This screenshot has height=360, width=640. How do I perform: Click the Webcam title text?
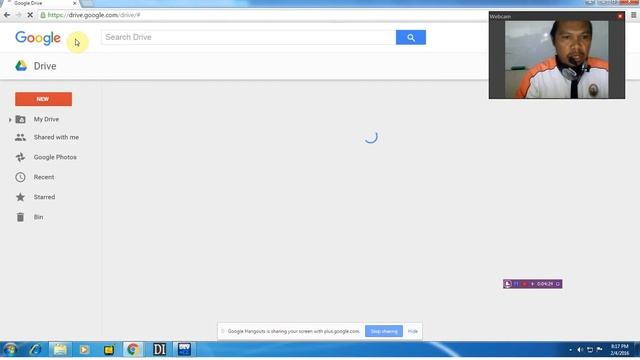[500, 16]
